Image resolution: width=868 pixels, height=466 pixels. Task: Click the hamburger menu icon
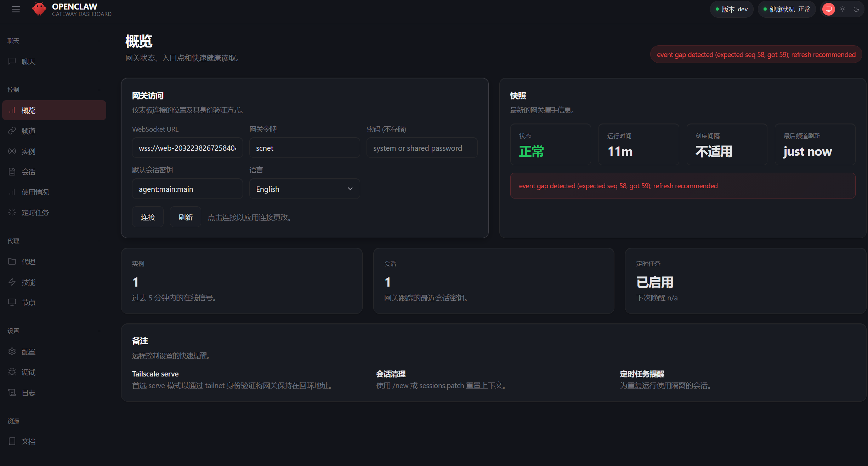[x=16, y=9]
